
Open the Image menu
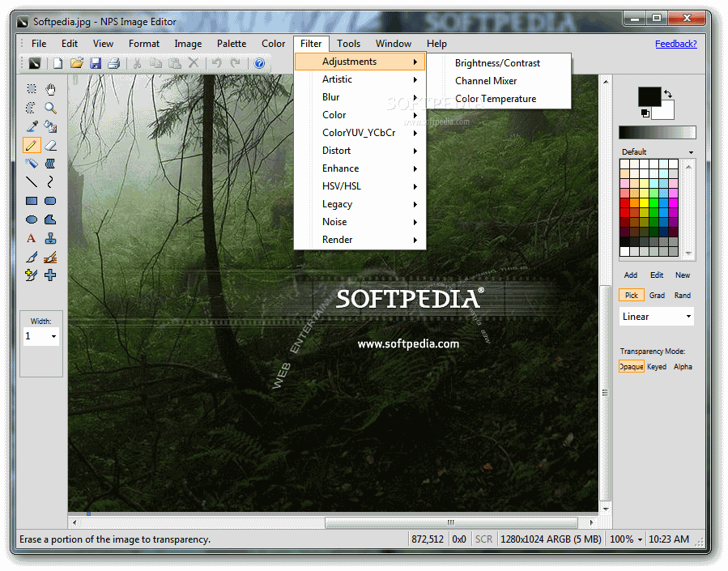tap(188, 44)
